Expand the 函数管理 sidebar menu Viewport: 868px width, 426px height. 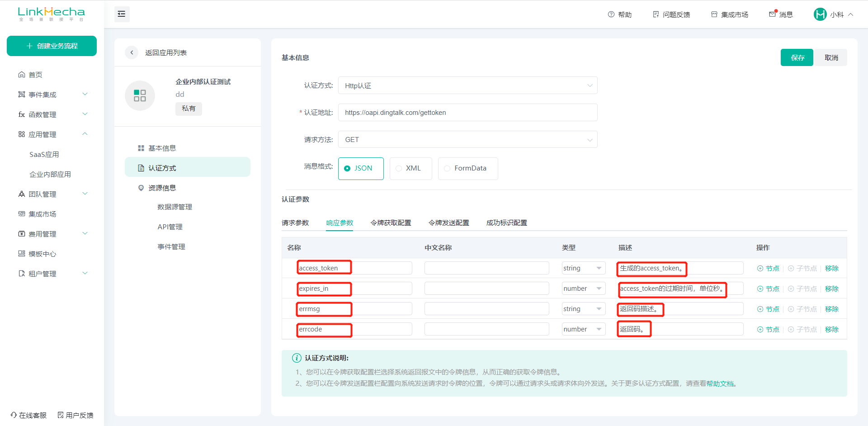point(85,114)
